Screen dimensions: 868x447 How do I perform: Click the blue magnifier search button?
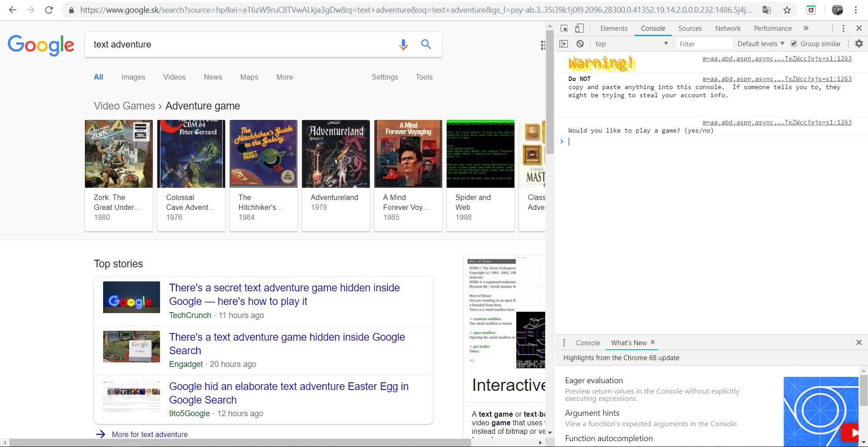coord(426,44)
